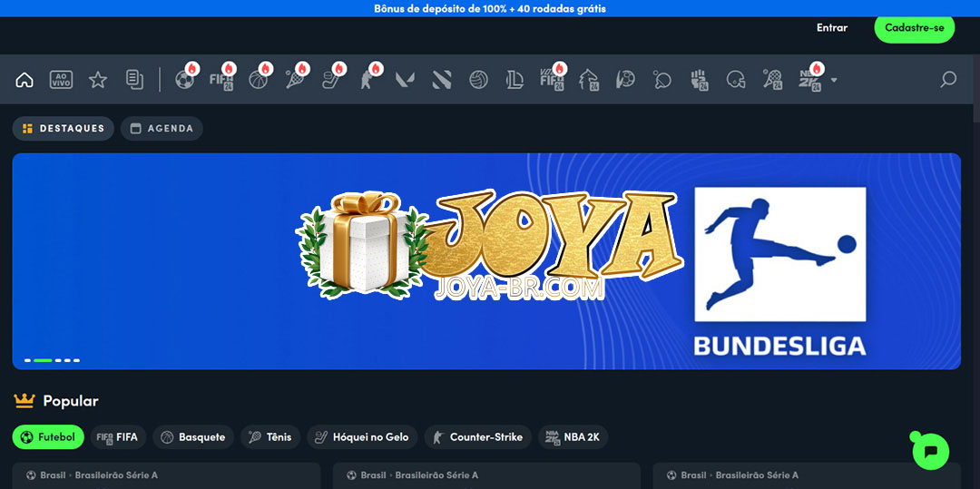Open the search magnifier icon
Viewport: 980px width, 489px height.
click(948, 80)
